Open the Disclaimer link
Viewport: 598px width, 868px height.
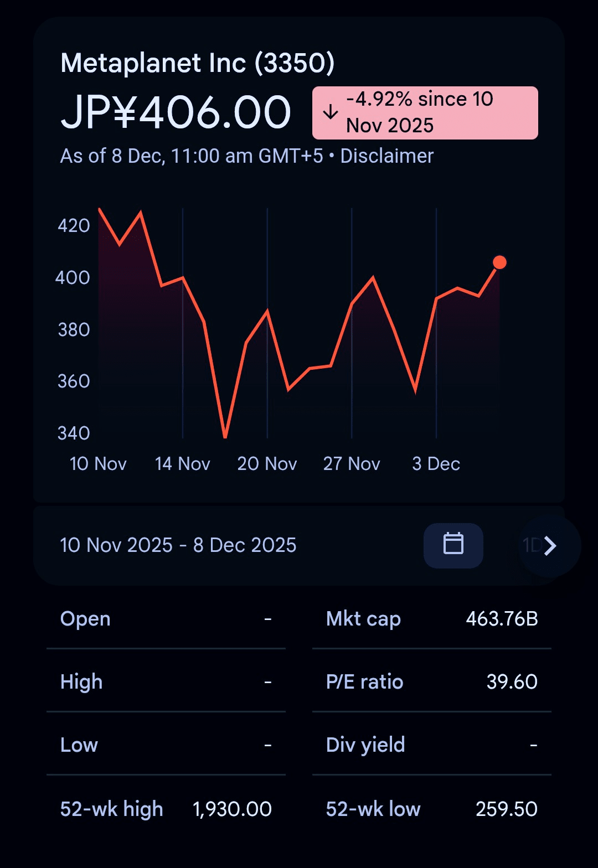pyautogui.click(x=386, y=156)
